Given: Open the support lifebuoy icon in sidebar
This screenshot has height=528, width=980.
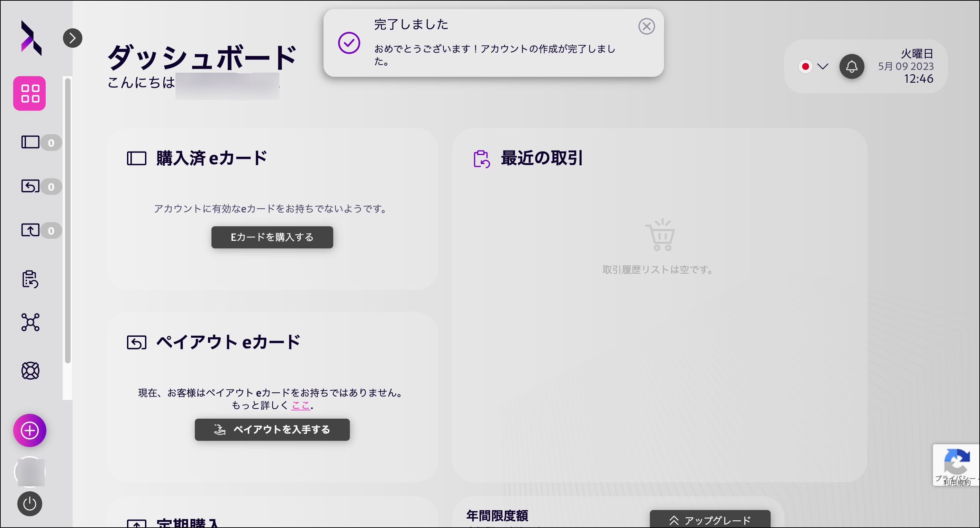Looking at the screenshot, I should (x=30, y=370).
